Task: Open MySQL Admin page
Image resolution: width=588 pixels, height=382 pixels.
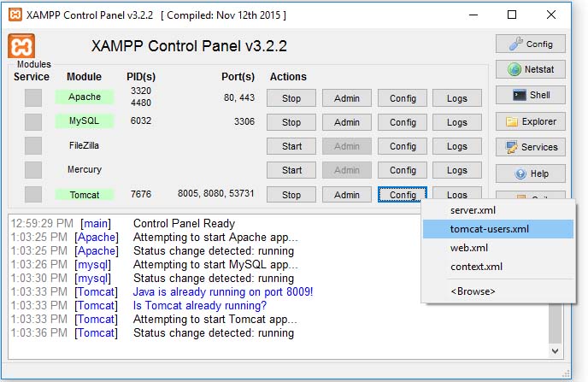Action: click(x=347, y=122)
